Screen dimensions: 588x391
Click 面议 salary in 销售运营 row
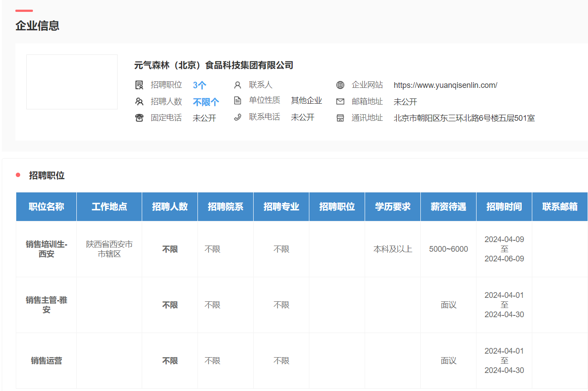[x=448, y=361]
